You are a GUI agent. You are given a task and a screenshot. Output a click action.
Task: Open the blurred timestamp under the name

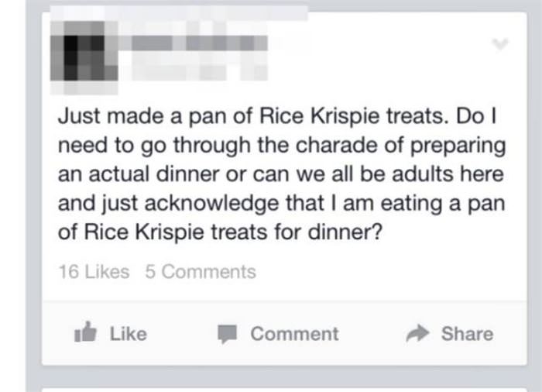186,68
